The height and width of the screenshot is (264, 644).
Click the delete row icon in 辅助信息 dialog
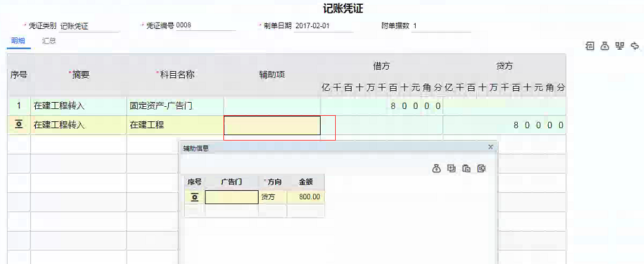[x=481, y=168]
